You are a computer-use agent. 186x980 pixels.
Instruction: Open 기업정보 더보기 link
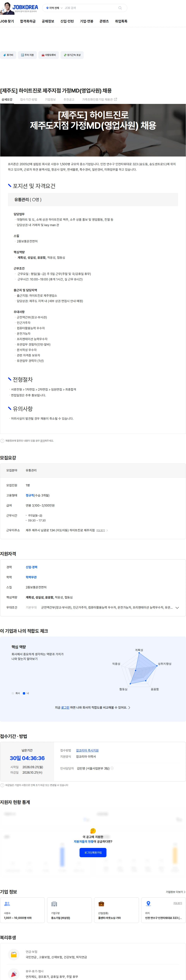(x=175, y=892)
